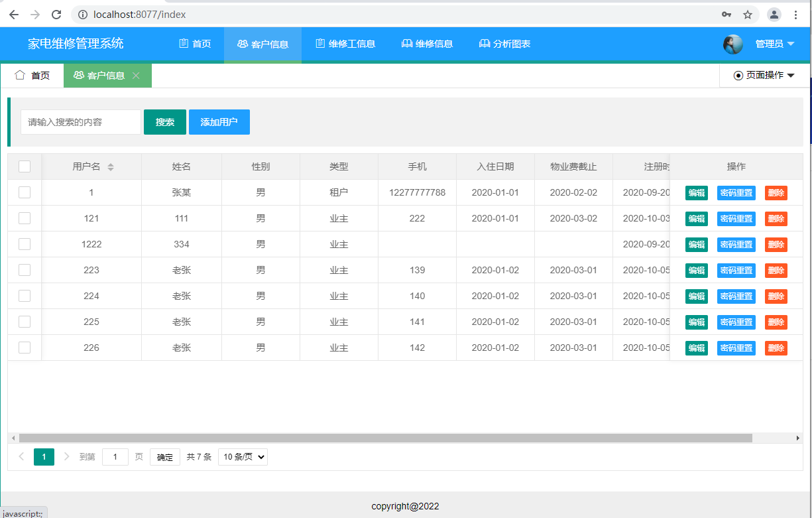The image size is (812, 518).
Task: Open the 10 条/页 page size selector
Action: click(x=243, y=456)
